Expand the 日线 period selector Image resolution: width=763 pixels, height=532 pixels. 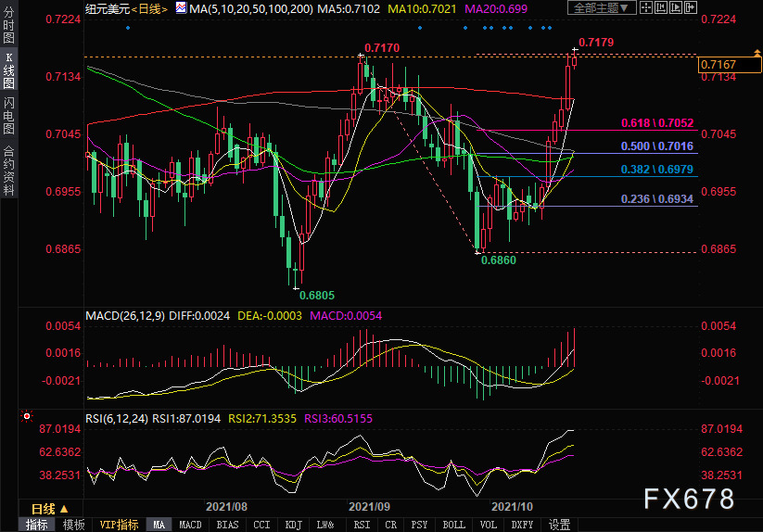(49, 509)
